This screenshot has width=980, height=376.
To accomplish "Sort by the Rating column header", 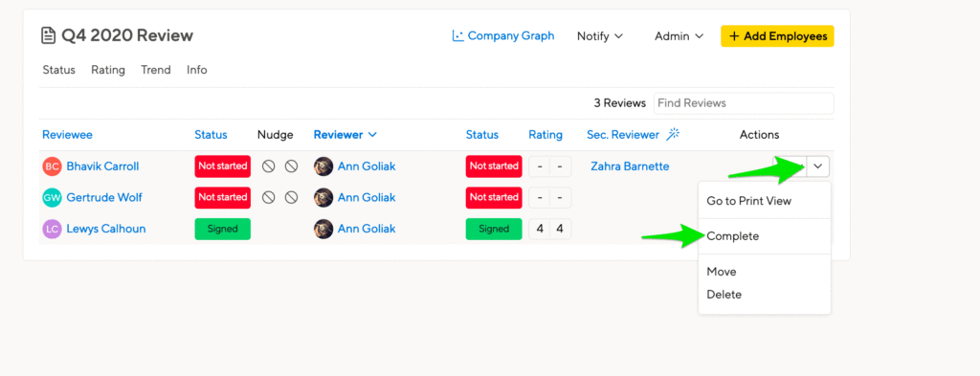I will [x=546, y=134].
